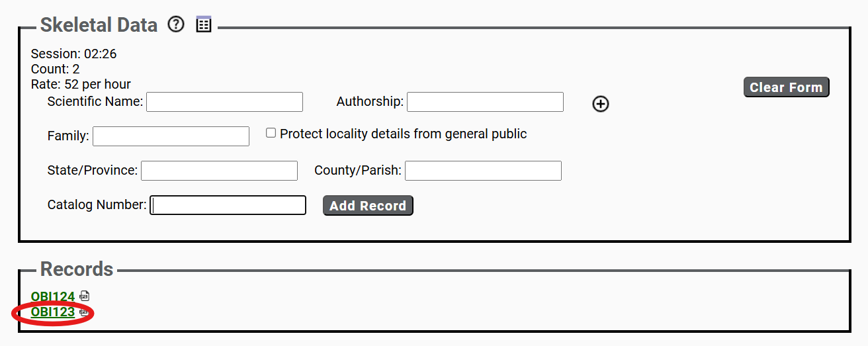Click the Clear Form button
The height and width of the screenshot is (352, 868).
click(x=786, y=87)
